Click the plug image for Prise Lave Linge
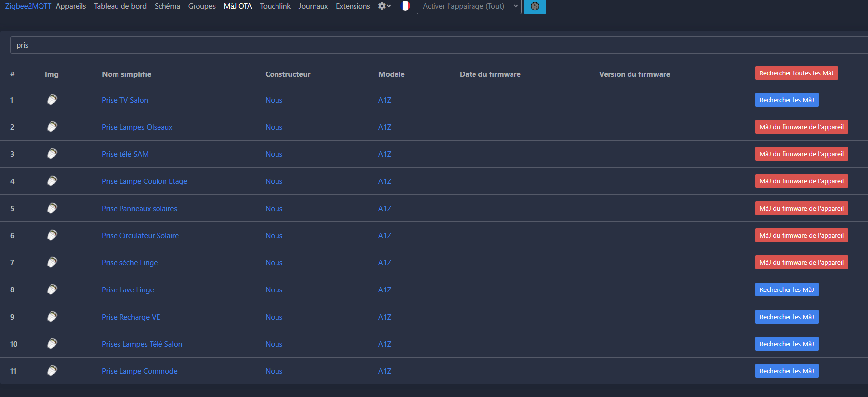The height and width of the screenshot is (397, 868). (x=52, y=289)
